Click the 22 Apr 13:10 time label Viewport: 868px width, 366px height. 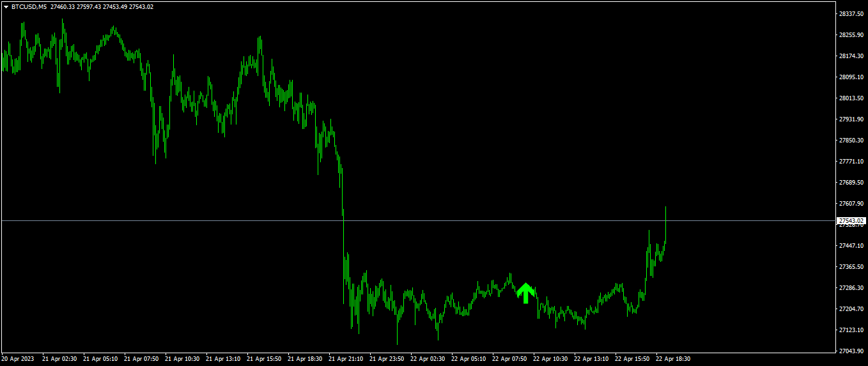[x=592, y=359]
